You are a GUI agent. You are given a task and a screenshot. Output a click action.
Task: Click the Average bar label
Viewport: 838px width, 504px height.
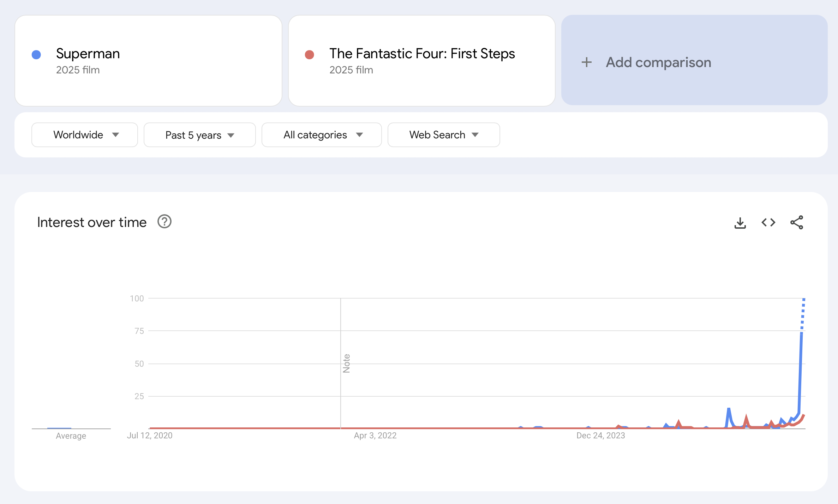click(71, 436)
